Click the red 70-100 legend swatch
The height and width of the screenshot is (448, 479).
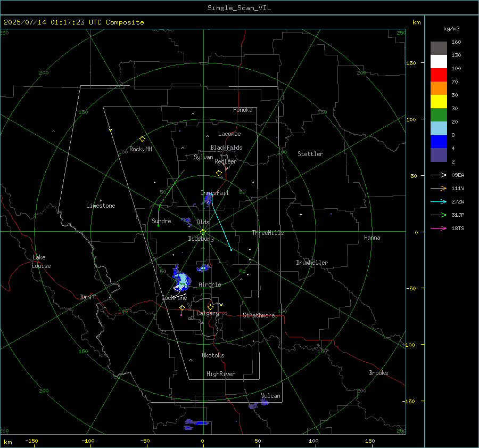click(439, 75)
